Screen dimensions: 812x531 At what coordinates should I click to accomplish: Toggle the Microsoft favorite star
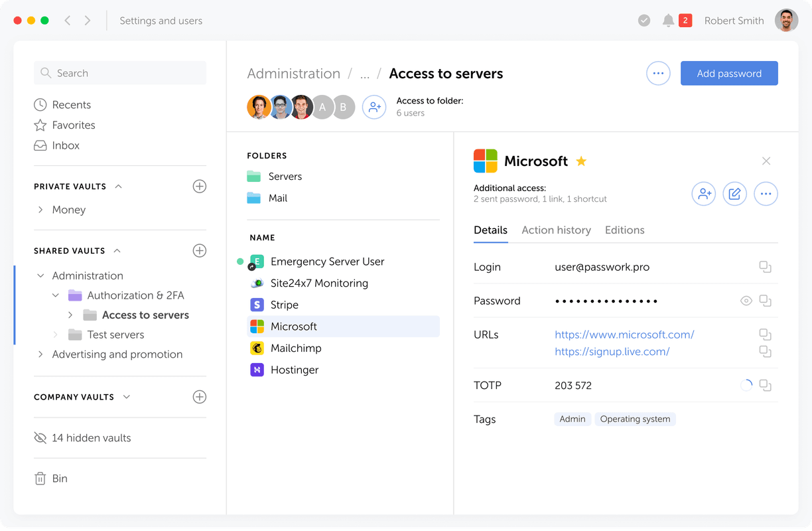[581, 161]
